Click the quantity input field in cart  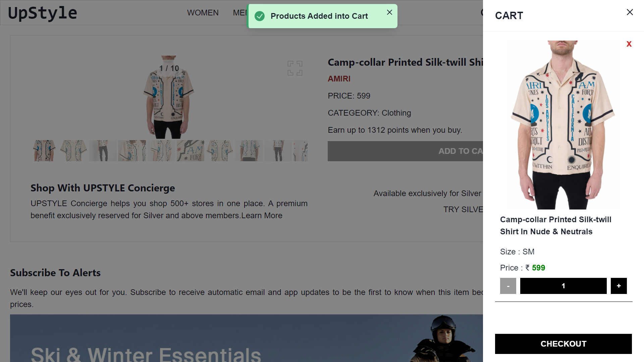pos(563,286)
